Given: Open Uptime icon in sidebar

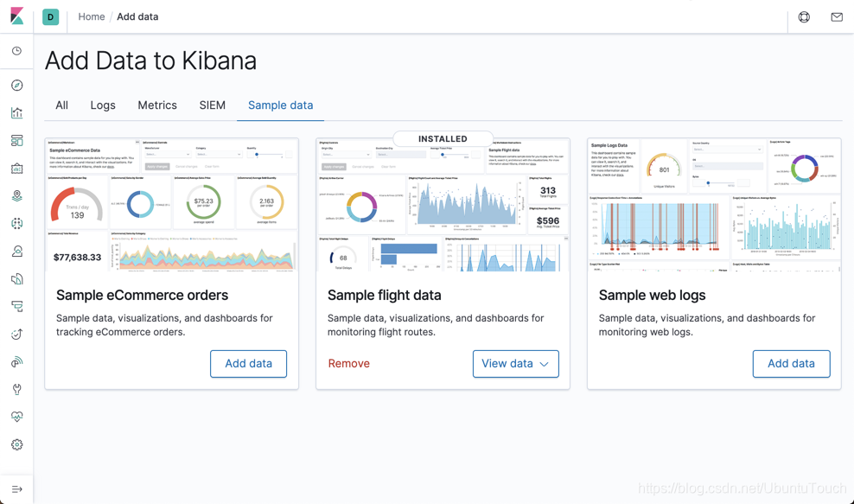Looking at the screenshot, I should click(17, 334).
